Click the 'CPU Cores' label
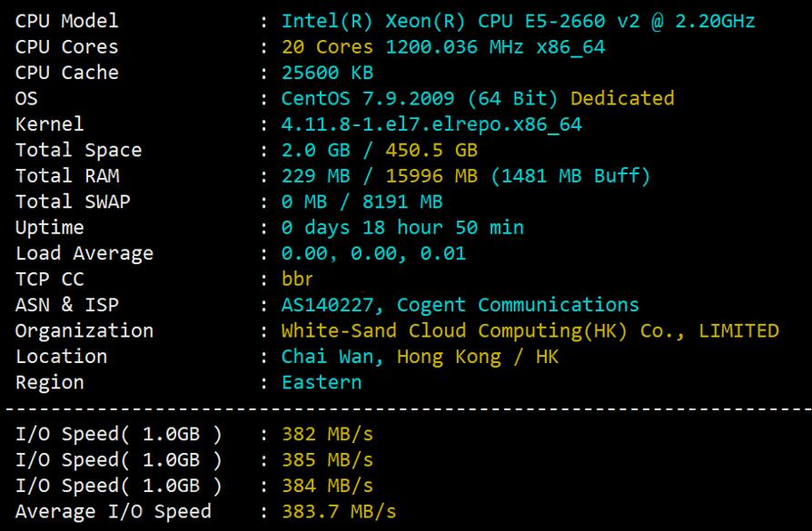This screenshot has width=812, height=531. 67,47
